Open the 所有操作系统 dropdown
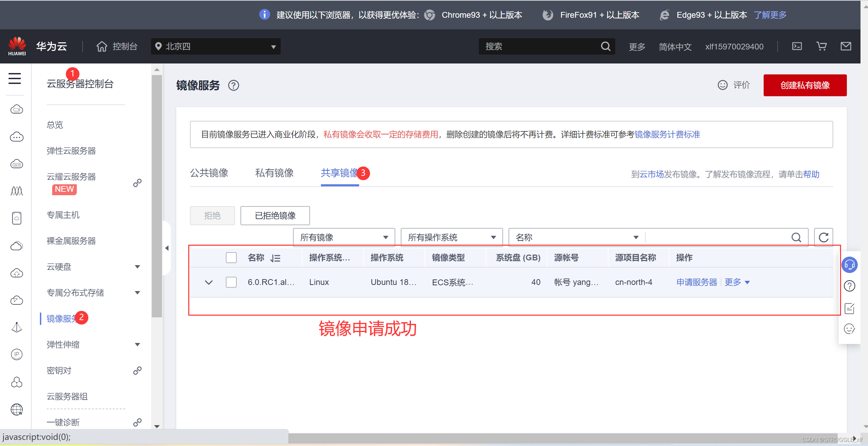Viewport: 868px width, 446px height. click(451, 238)
